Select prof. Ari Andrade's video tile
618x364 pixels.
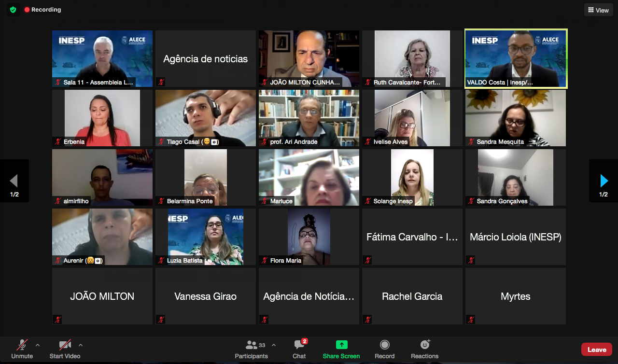[309, 118]
